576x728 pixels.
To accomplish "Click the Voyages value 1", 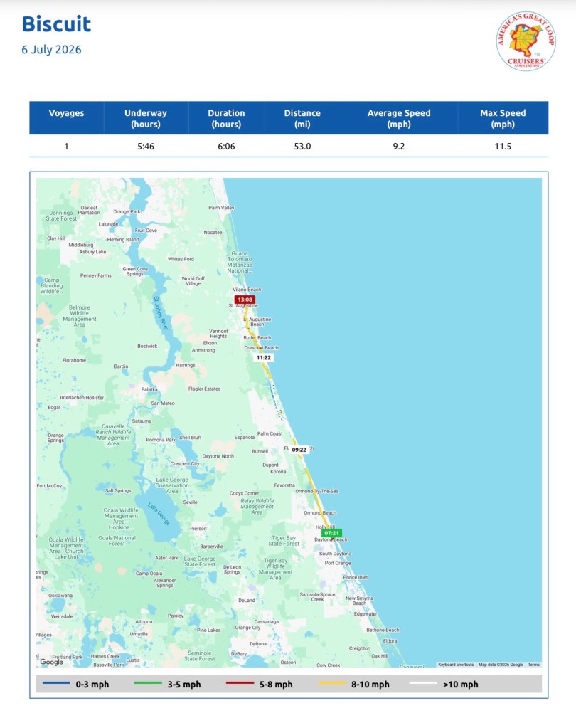I will [66, 147].
